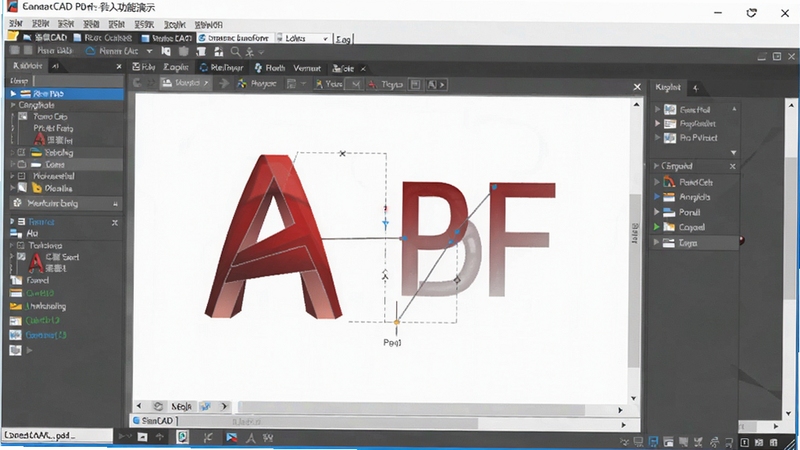
Task: Switch to the SimCAD tab below the canvas
Action: [x=154, y=421]
